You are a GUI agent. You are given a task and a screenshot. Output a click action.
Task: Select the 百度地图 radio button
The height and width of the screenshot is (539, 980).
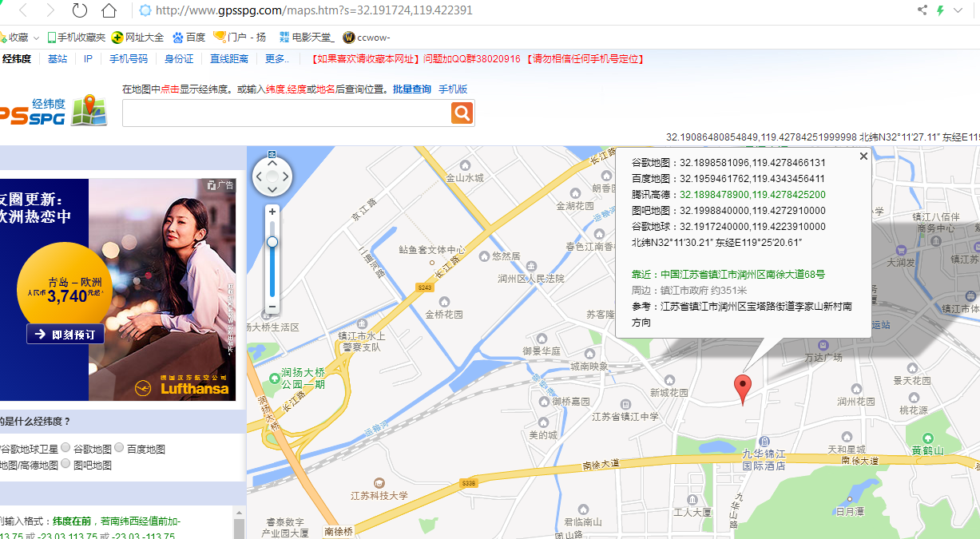click(x=119, y=448)
